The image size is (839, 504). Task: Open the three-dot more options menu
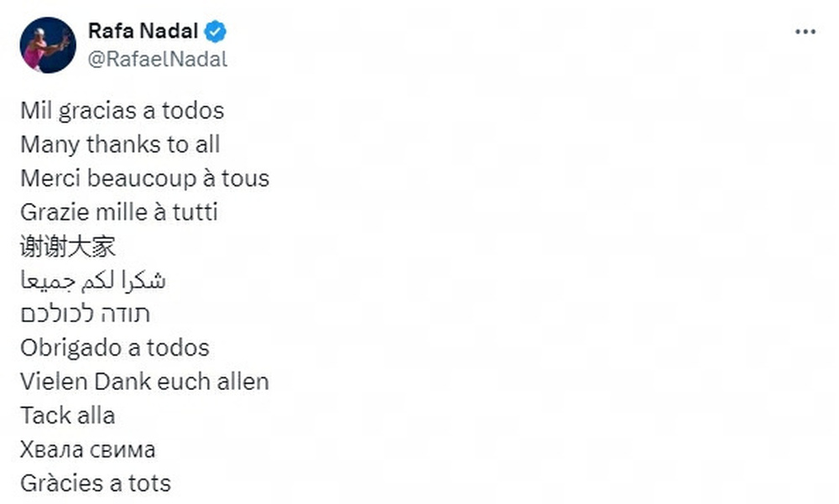click(805, 32)
